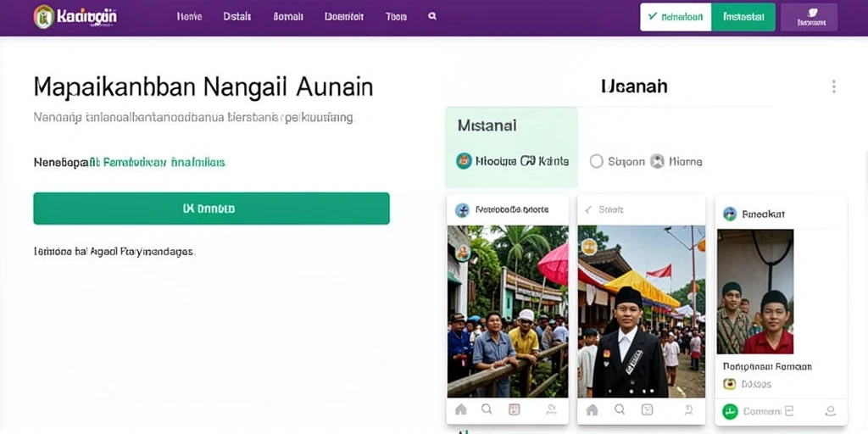This screenshot has width=868, height=434.
Task: Tap the profile icon in the third card footer
Action: (x=830, y=411)
